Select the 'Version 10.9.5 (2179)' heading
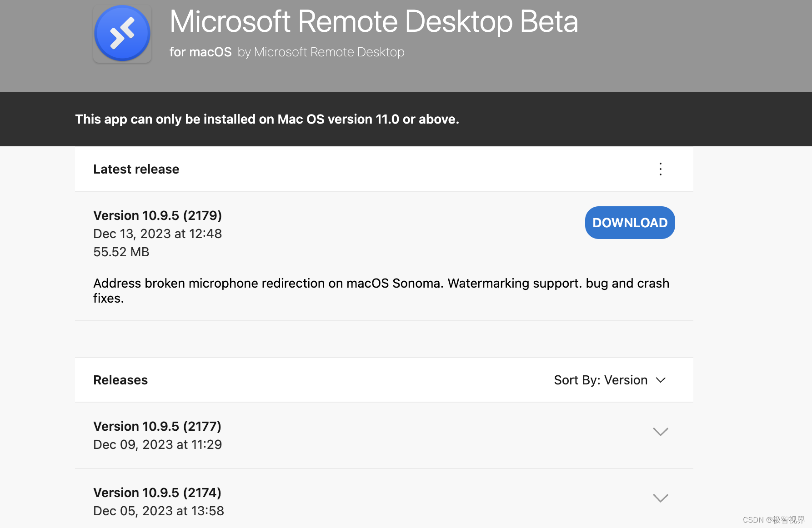This screenshot has width=812, height=528. pos(157,215)
